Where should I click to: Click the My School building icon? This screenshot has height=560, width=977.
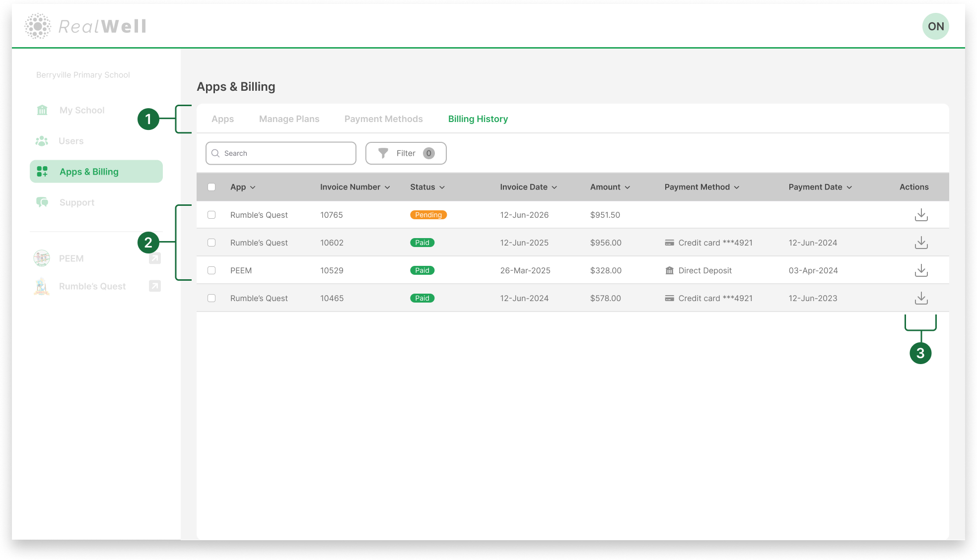[x=42, y=110]
